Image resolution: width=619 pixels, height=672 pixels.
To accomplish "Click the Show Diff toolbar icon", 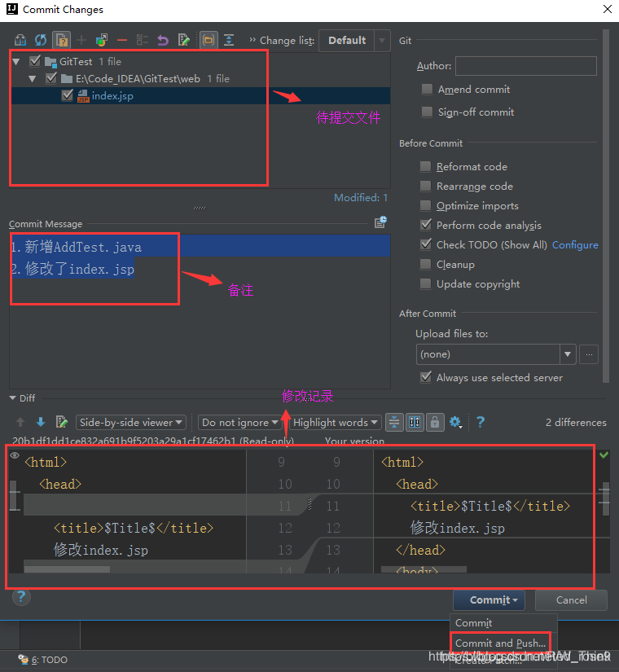I will click(x=20, y=40).
